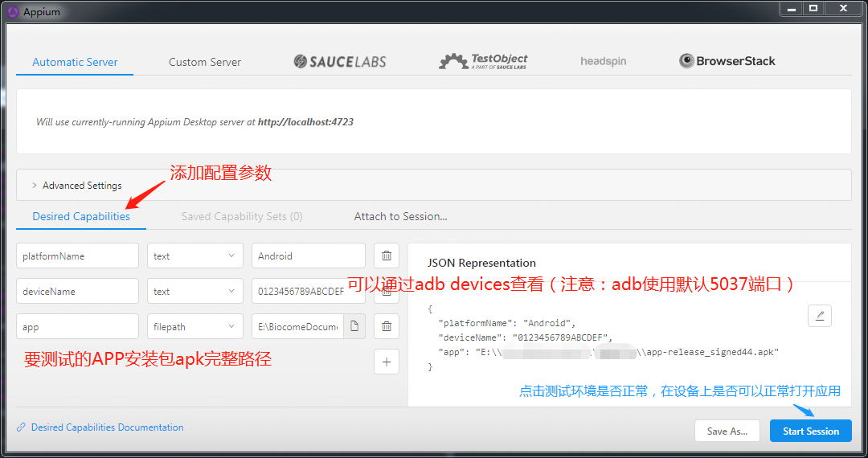Click the app capability name field
The height and width of the screenshot is (458, 868).
pyautogui.click(x=77, y=327)
